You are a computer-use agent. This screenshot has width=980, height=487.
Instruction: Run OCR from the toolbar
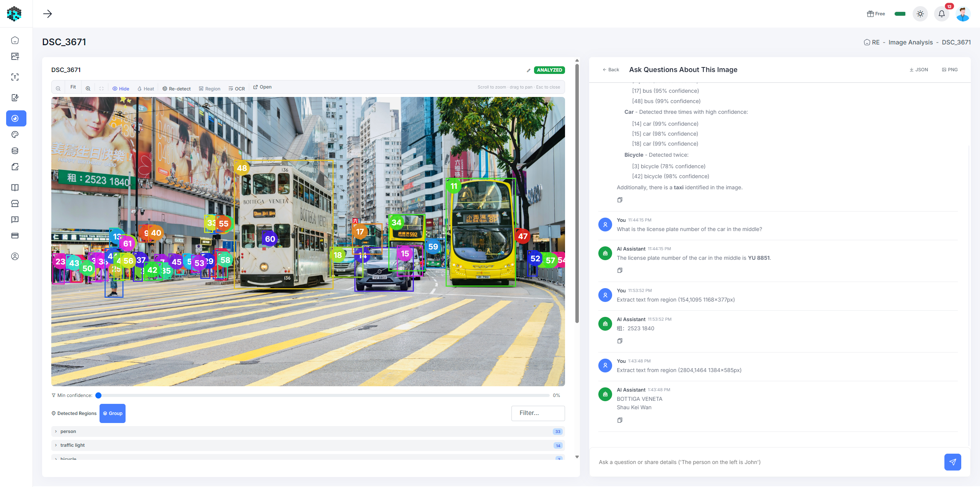pos(237,89)
